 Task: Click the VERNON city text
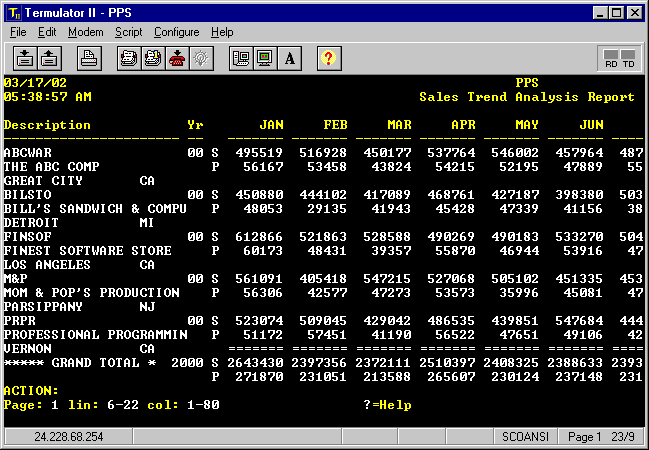(x=28, y=349)
